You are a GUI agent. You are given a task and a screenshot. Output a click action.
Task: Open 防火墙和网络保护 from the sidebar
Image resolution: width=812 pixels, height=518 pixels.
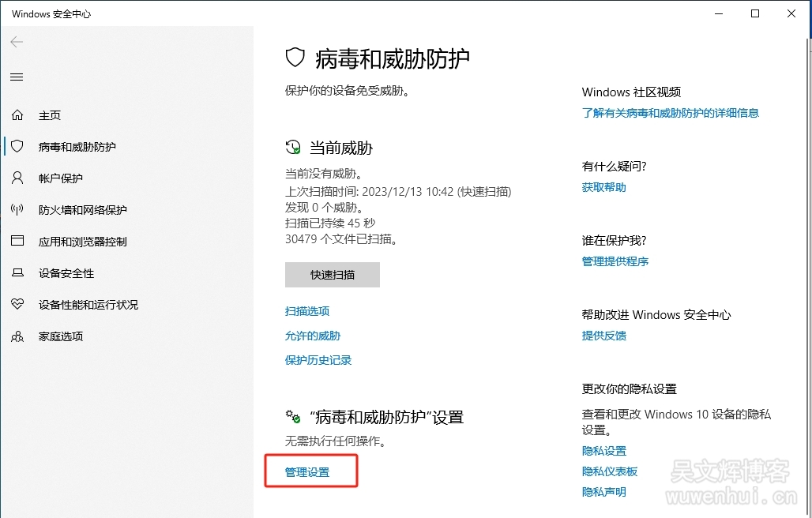pos(82,210)
